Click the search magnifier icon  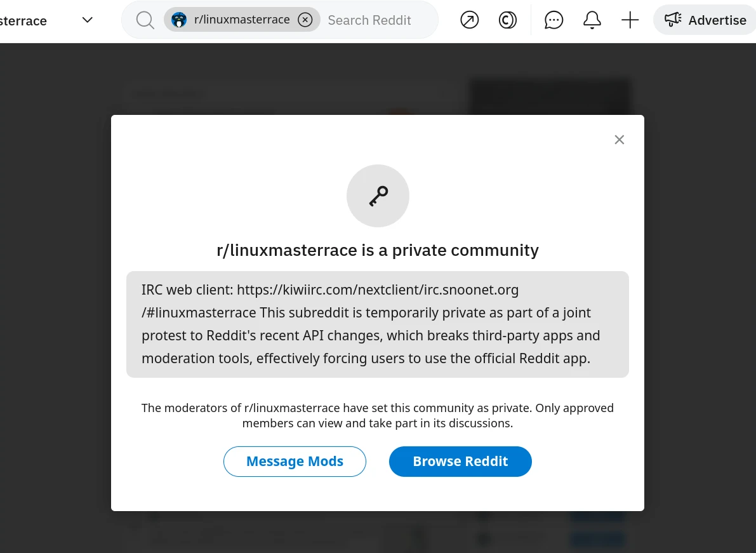pos(145,20)
